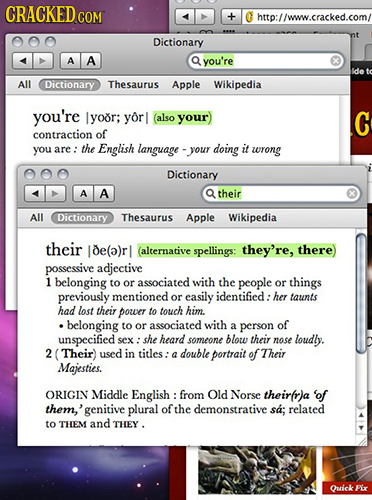Click the article thumbnail below the Dictionary window
The height and width of the screenshot is (500, 372).
click(x=257, y=470)
